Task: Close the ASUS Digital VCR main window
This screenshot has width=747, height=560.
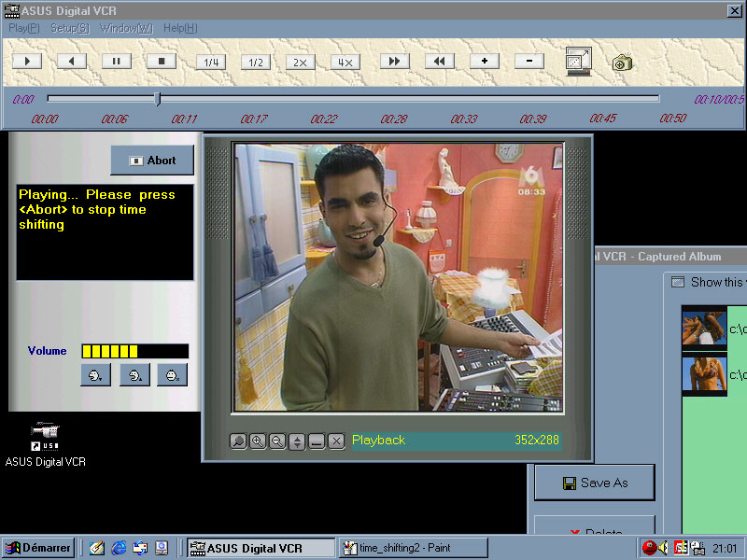Action: (734, 10)
